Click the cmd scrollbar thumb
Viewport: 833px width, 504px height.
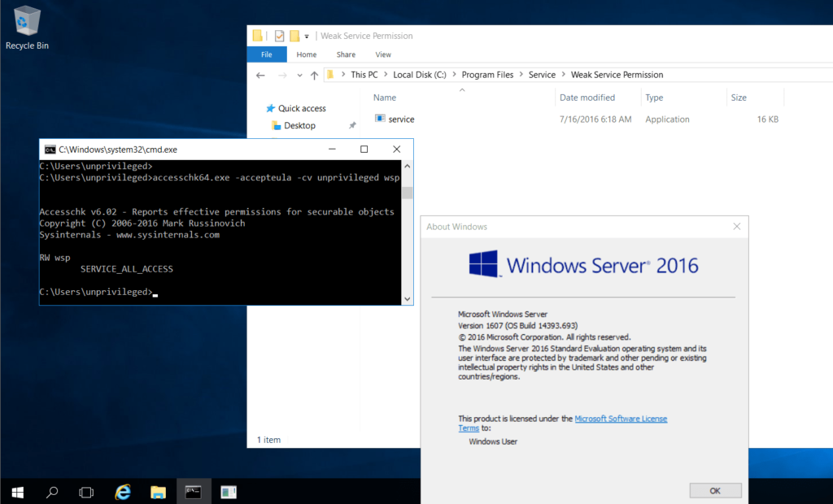point(407,193)
